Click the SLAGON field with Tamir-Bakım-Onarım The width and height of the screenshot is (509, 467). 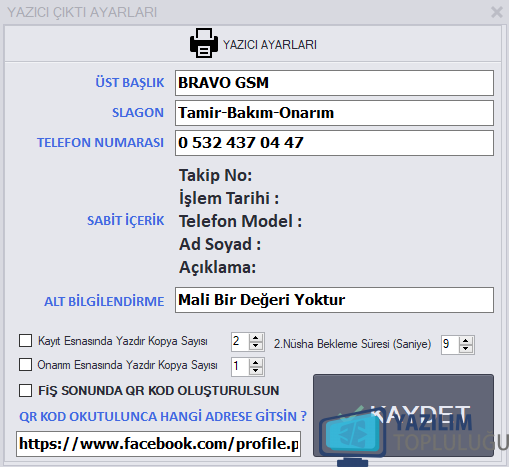pyautogui.click(x=334, y=113)
